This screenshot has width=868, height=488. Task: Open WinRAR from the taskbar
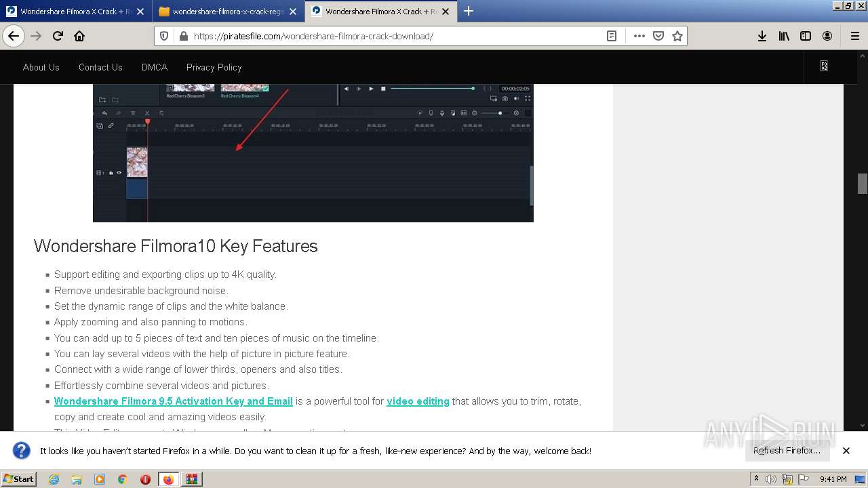[x=192, y=479]
